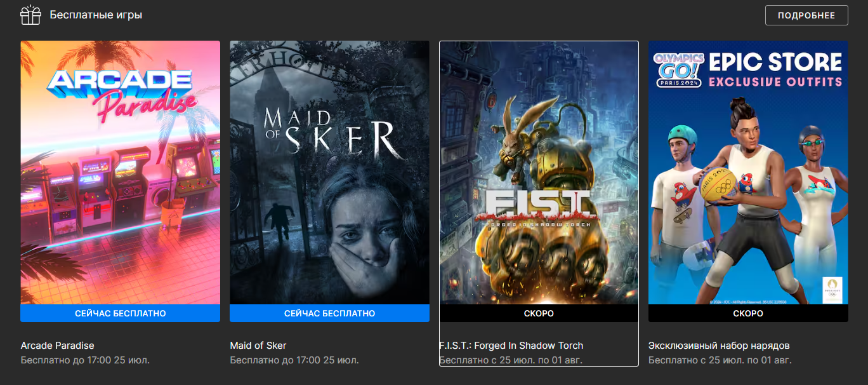868x385 pixels.
Task: Open the F.I.S.T. cover art
Action: tap(539, 173)
